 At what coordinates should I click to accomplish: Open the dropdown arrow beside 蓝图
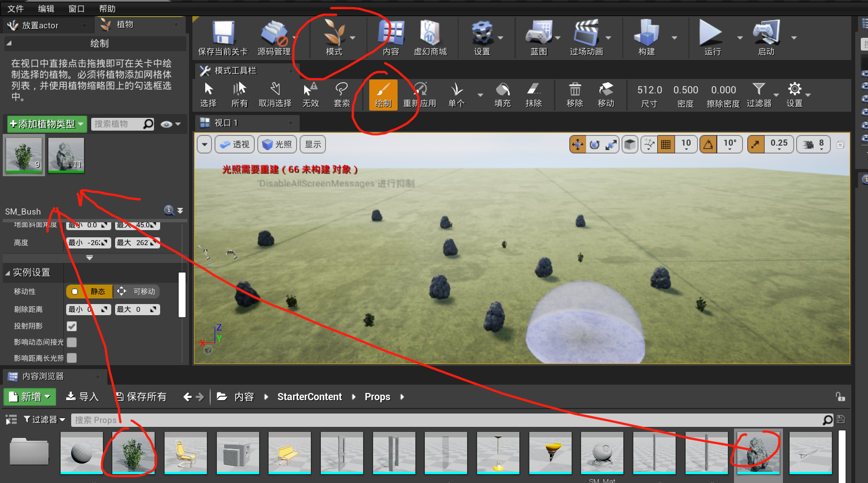click(x=558, y=38)
